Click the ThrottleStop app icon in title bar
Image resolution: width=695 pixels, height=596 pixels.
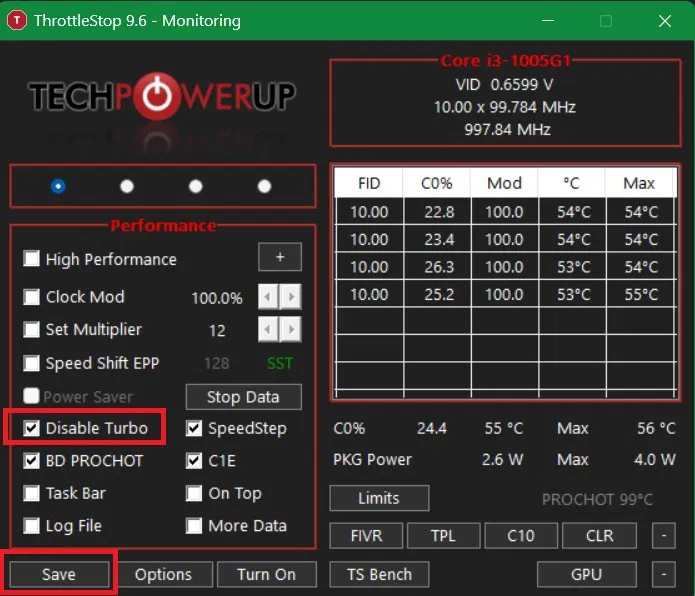pyautogui.click(x=18, y=20)
